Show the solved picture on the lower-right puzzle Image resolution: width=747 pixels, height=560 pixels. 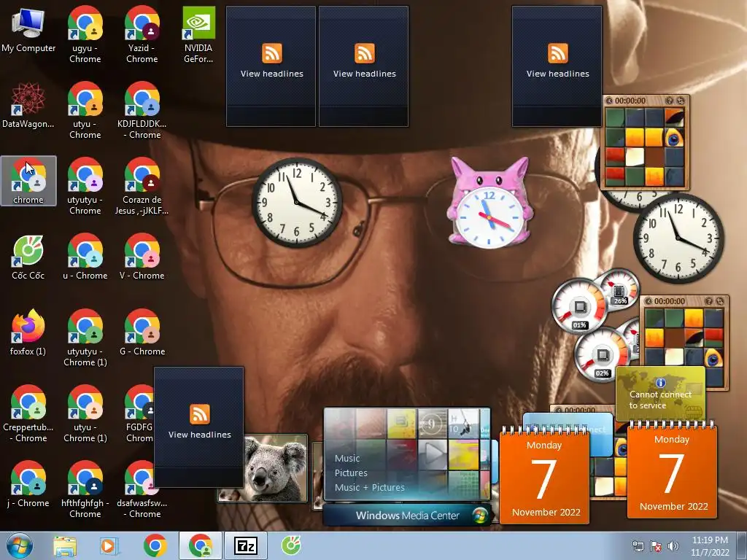(x=709, y=301)
